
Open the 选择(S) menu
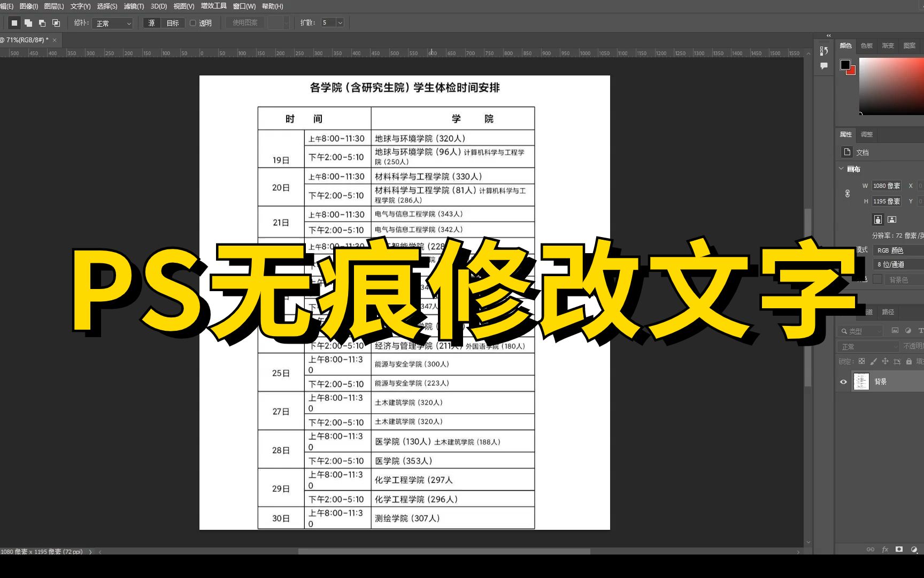[x=107, y=6]
